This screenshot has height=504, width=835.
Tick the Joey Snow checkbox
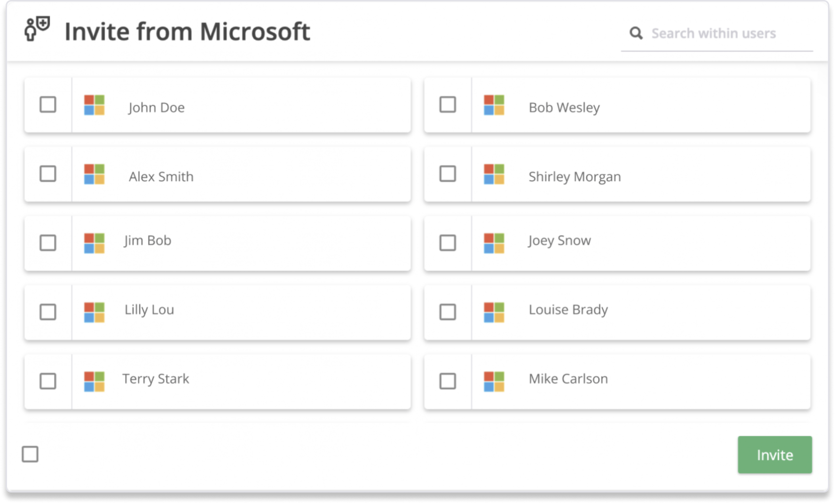[448, 243]
